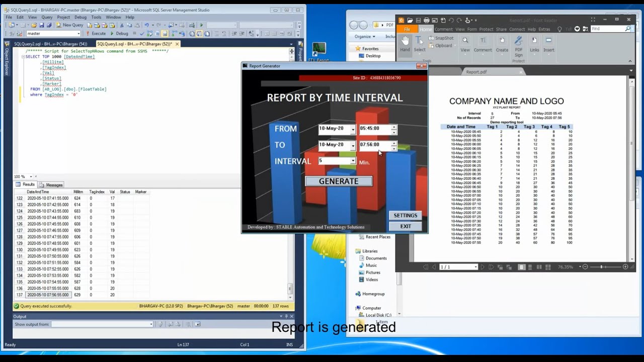
Task: Click the Find search magnifier in Foxit
Action: (628, 29)
